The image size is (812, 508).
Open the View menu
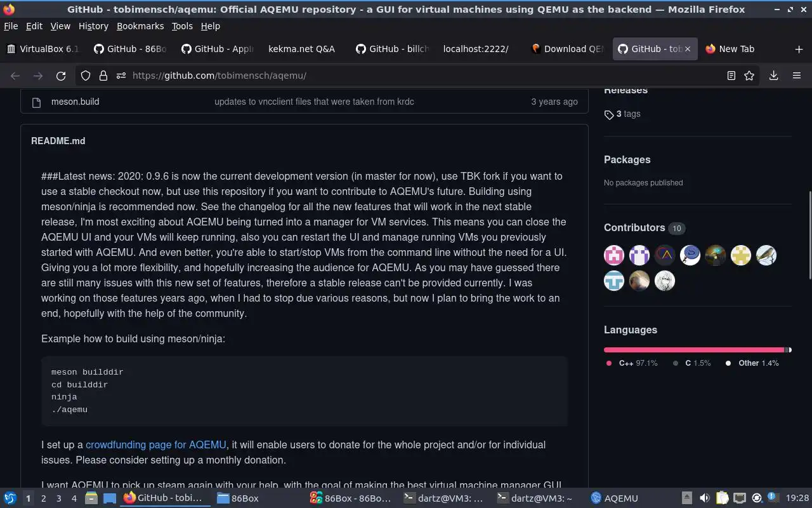[60, 26]
